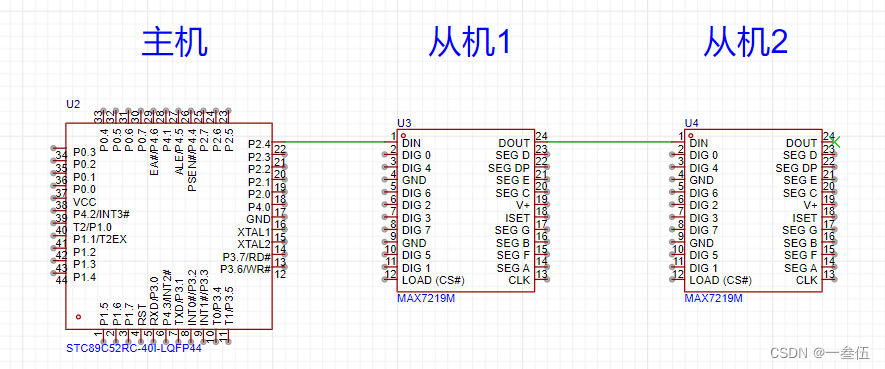The width and height of the screenshot is (885, 369).
Task: Click the P3.7/RD# pin label
Action: click(247, 257)
